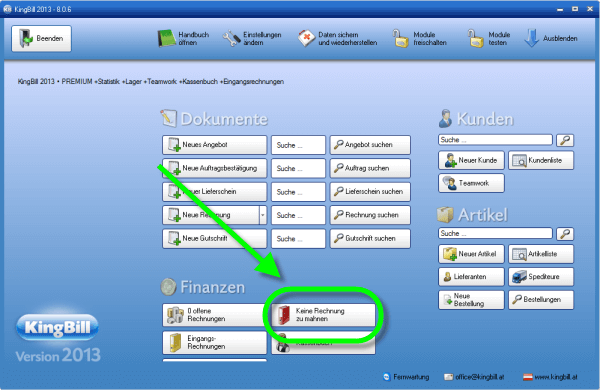Click Daten sichern und wiederherstellen icon

click(x=306, y=38)
